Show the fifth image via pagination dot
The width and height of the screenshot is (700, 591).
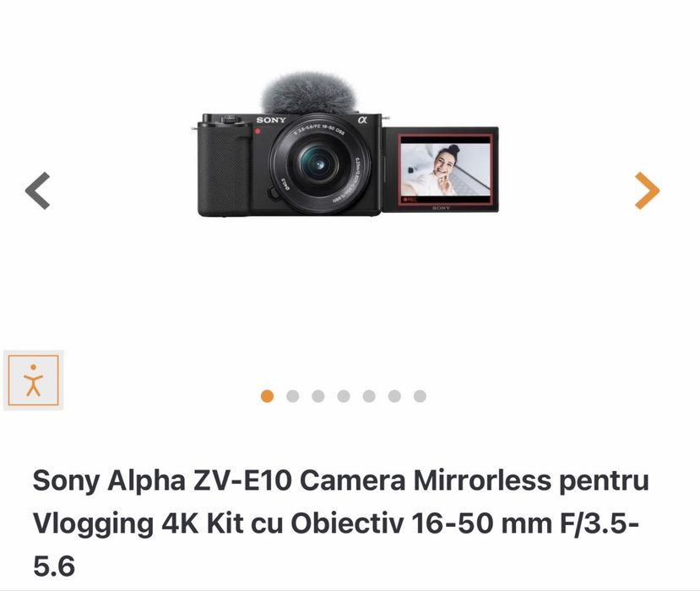pyautogui.click(x=369, y=396)
